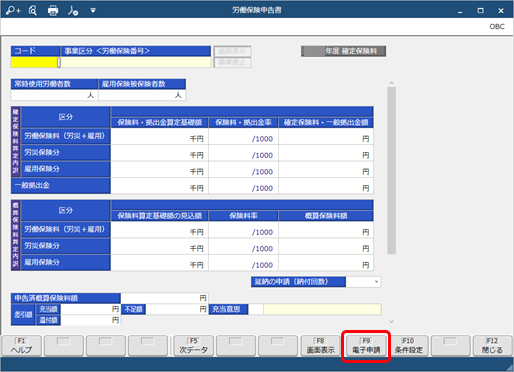Click the PDF output icon with checkmark

73,11
